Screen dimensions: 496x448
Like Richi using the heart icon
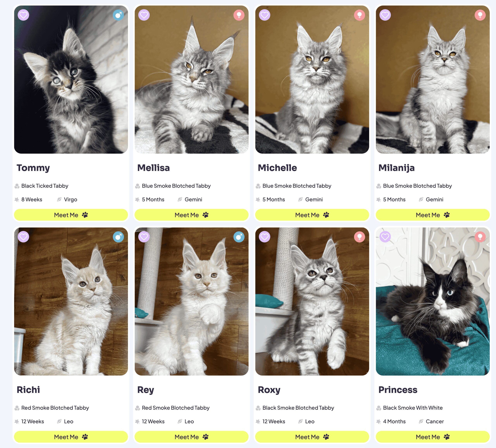pos(23,237)
